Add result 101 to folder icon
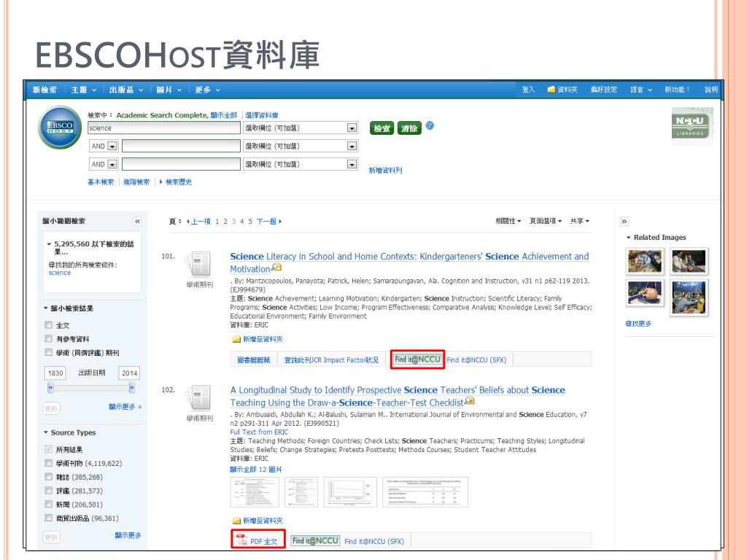Viewport: 747px width, 560px height. 236,340
